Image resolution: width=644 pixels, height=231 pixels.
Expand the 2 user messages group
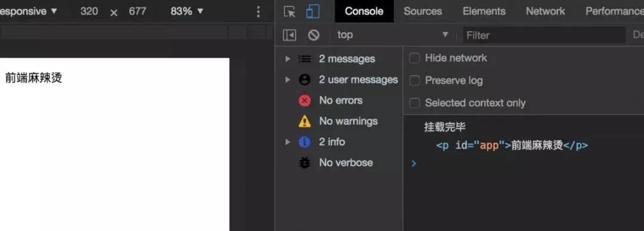pyautogui.click(x=287, y=80)
